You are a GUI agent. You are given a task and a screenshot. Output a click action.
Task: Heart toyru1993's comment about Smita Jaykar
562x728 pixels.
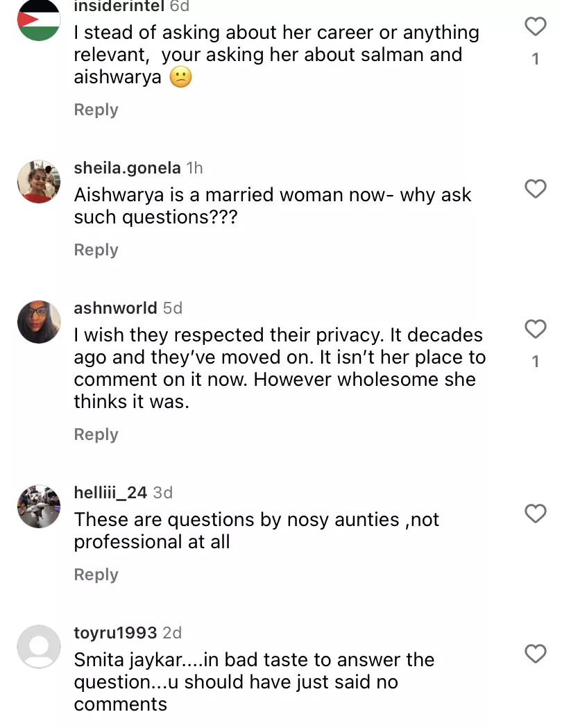[x=535, y=654]
